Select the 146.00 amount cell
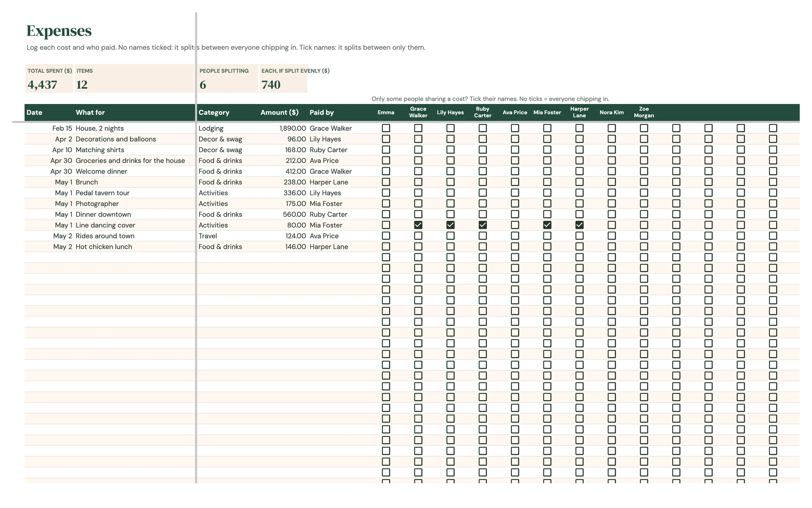This screenshot has height=508, width=812. pyautogui.click(x=283, y=247)
